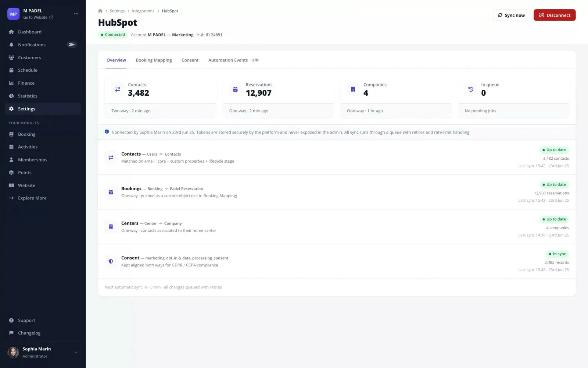Viewport: 588px width, 368px height.
Task: Click 'Last sync 14:30 - 23rd Jun 25' text
Action: pos(544,235)
